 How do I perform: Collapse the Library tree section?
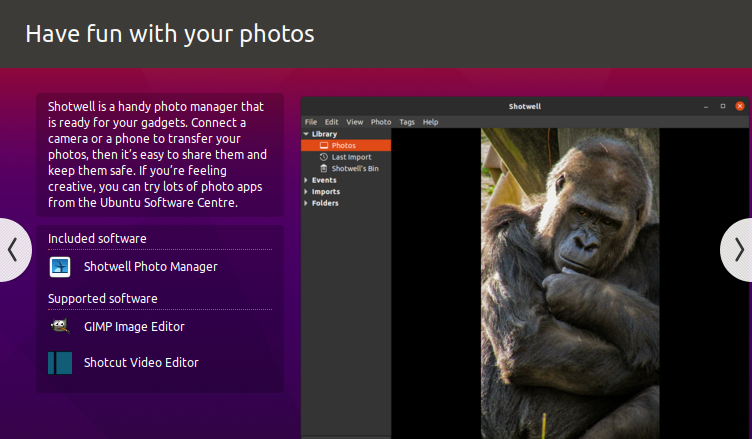pyautogui.click(x=306, y=134)
